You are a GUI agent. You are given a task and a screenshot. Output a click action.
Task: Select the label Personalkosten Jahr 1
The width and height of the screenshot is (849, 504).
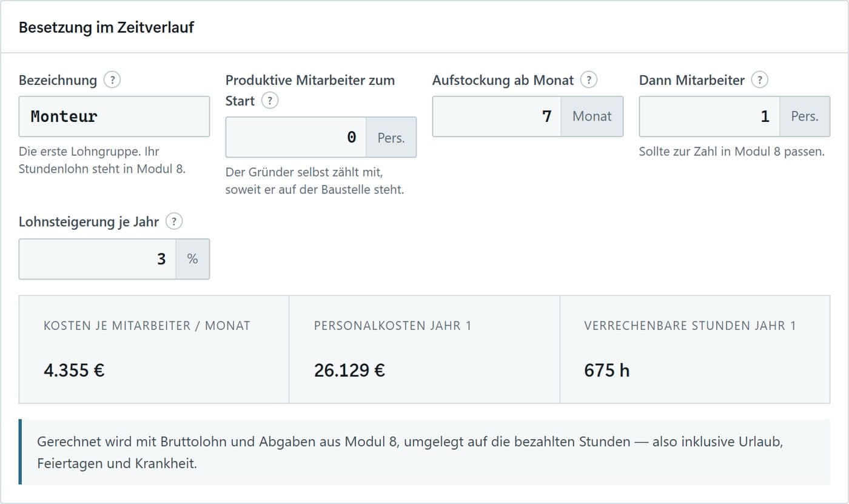click(392, 326)
